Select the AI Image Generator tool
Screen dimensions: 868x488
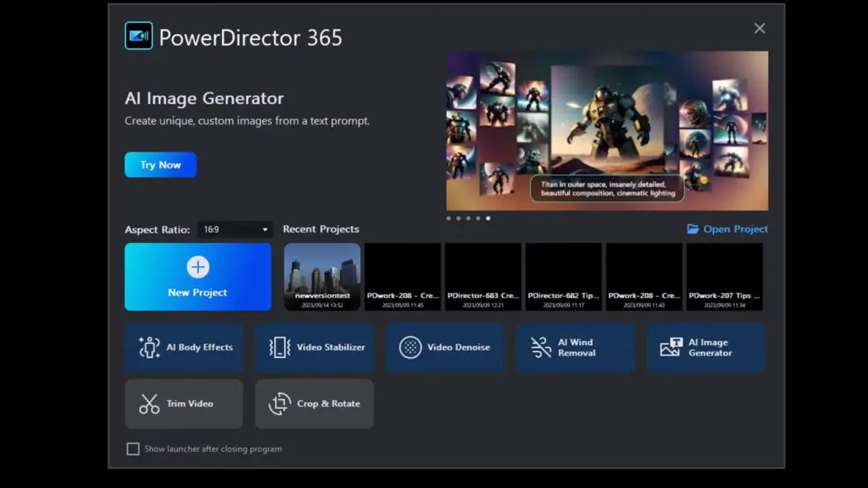[x=706, y=348]
